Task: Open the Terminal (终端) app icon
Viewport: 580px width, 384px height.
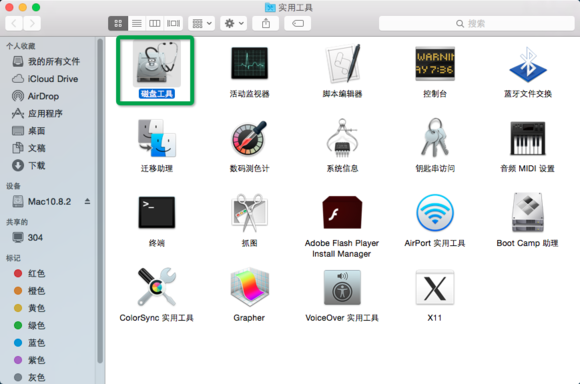Action: (157, 212)
